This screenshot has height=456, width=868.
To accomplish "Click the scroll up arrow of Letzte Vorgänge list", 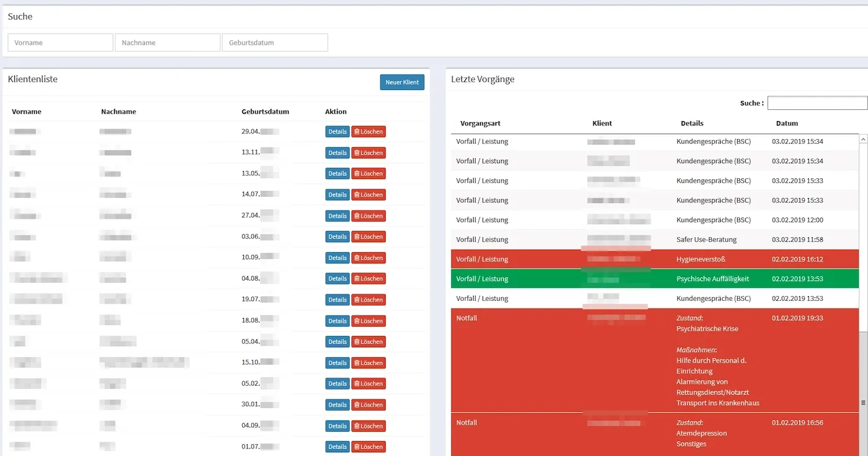I will tap(863, 140).
